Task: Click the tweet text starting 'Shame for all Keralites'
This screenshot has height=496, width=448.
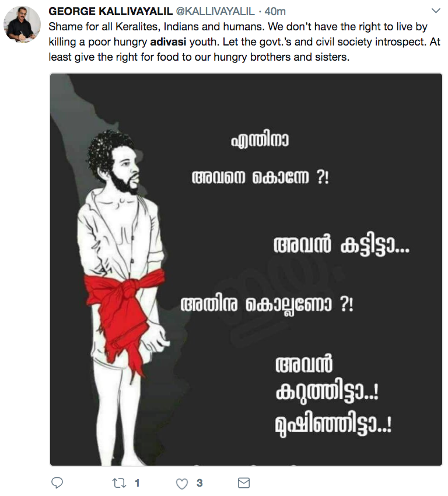Action: [244, 42]
